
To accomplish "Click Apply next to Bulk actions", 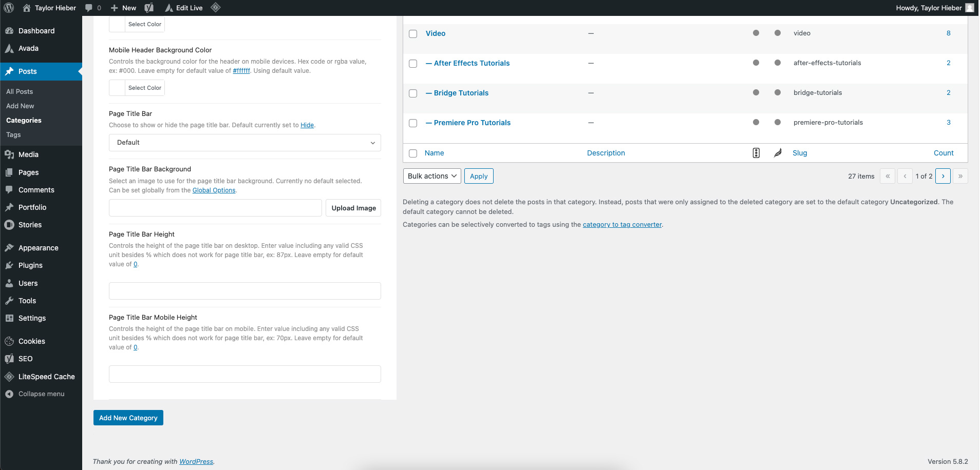I will [x=479, y=176].
